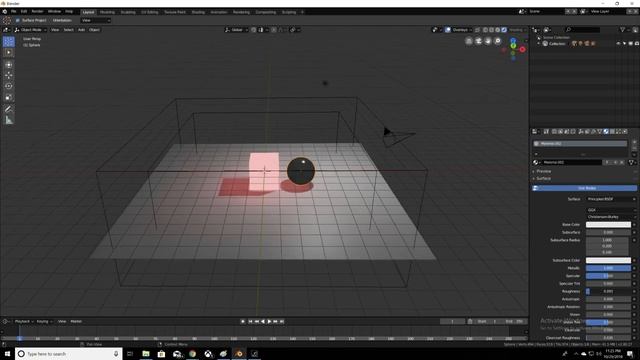Click the outliner filter funnel icon
The width and height of the screenshot is (640, 360).
tap(622, 29)
